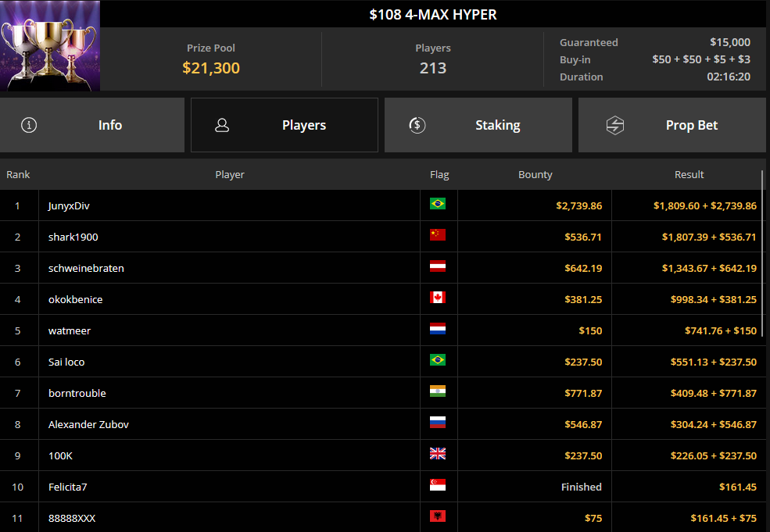Click the buy-in $50 + $50 + $5 + $3
The width and height of the screenshot is (770, 532).
[x=700, y=59]
